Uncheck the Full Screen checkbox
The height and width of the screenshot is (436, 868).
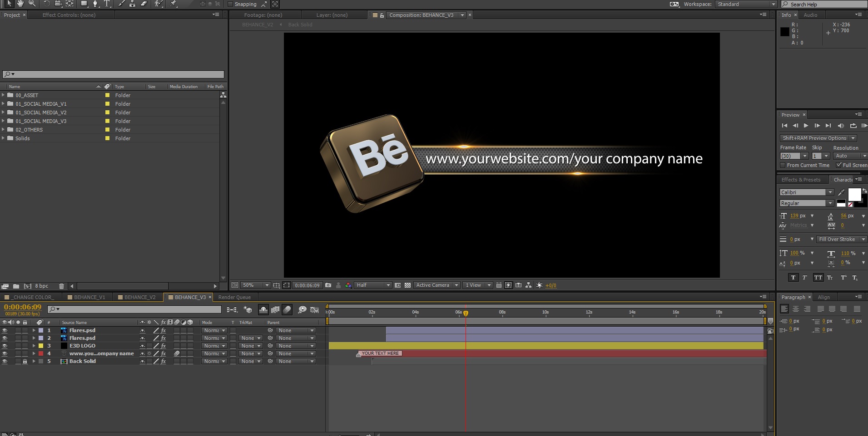click(x=839, y=165)
